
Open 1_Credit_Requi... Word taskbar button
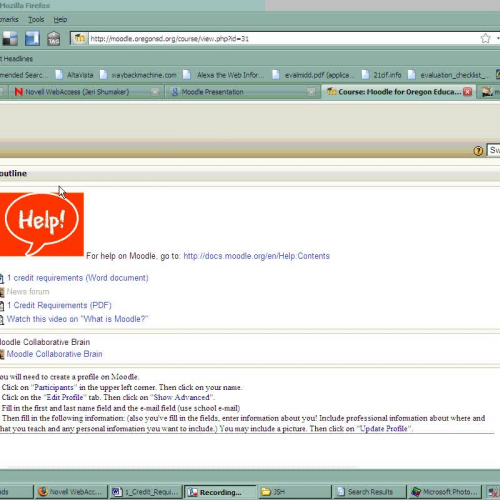pos(145,492)
